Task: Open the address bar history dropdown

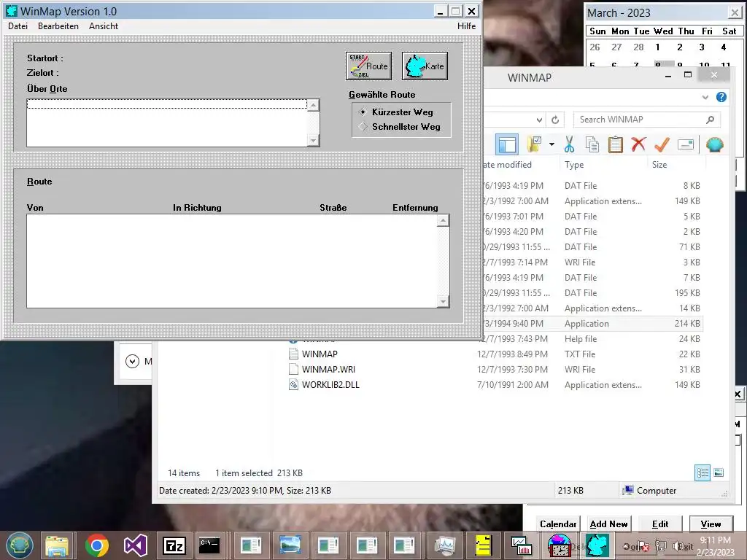Action: coord(539,120)
